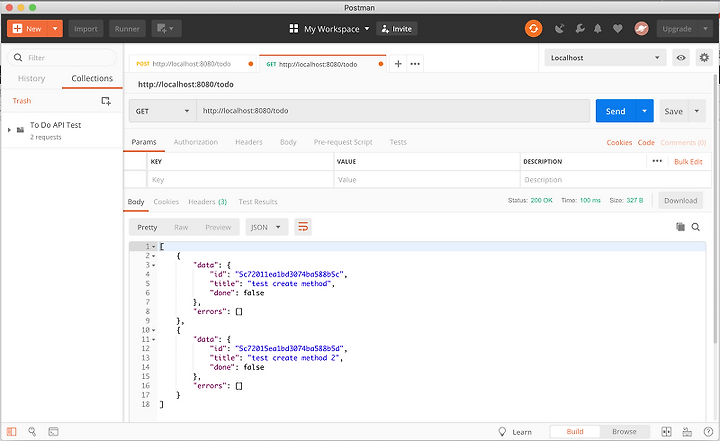Open the Code link
This screenshot has height=441, width=720.
point(646,142)
